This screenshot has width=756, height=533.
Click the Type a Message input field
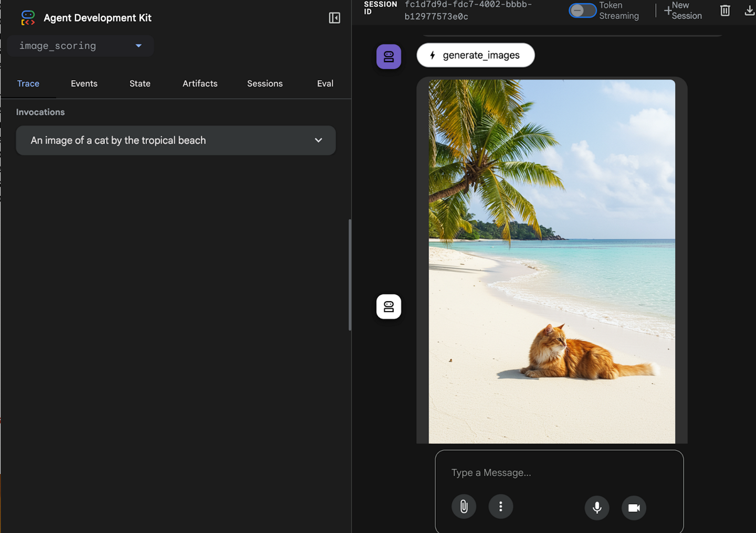(559, 473)
